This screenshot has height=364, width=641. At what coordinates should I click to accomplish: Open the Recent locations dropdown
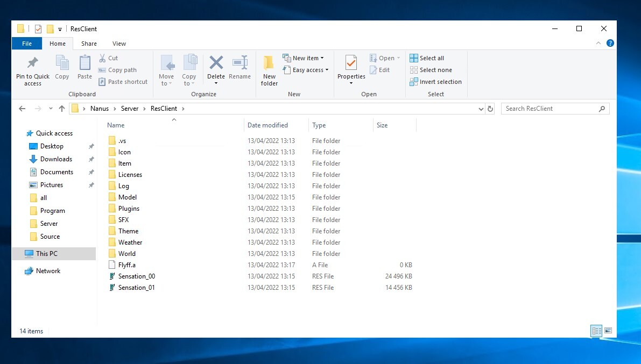51,108
